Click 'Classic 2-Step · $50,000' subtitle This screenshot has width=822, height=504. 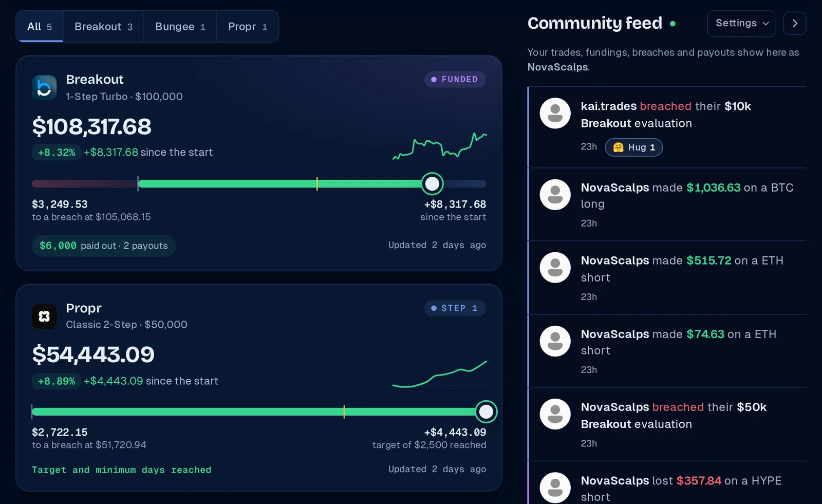point(127,325)
